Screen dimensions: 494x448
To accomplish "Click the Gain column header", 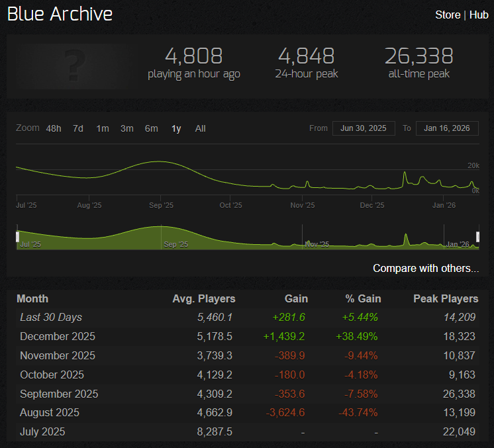I will pos(296,298).
